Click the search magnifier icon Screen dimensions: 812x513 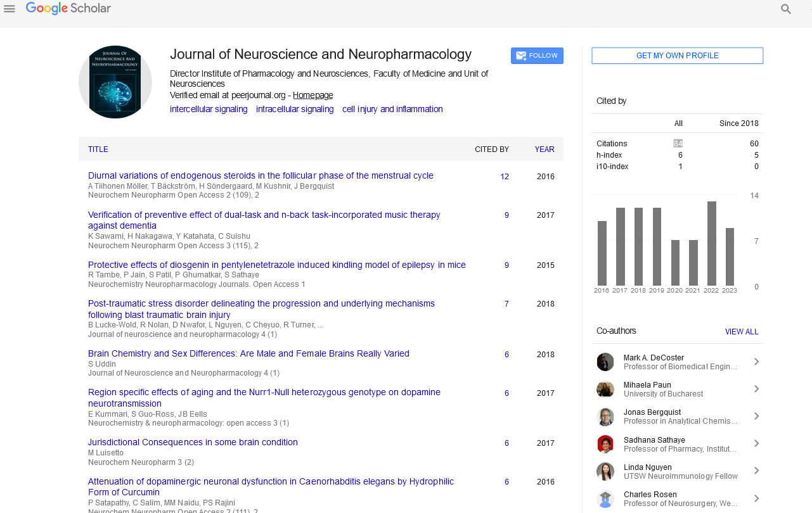tap(786, 9)
